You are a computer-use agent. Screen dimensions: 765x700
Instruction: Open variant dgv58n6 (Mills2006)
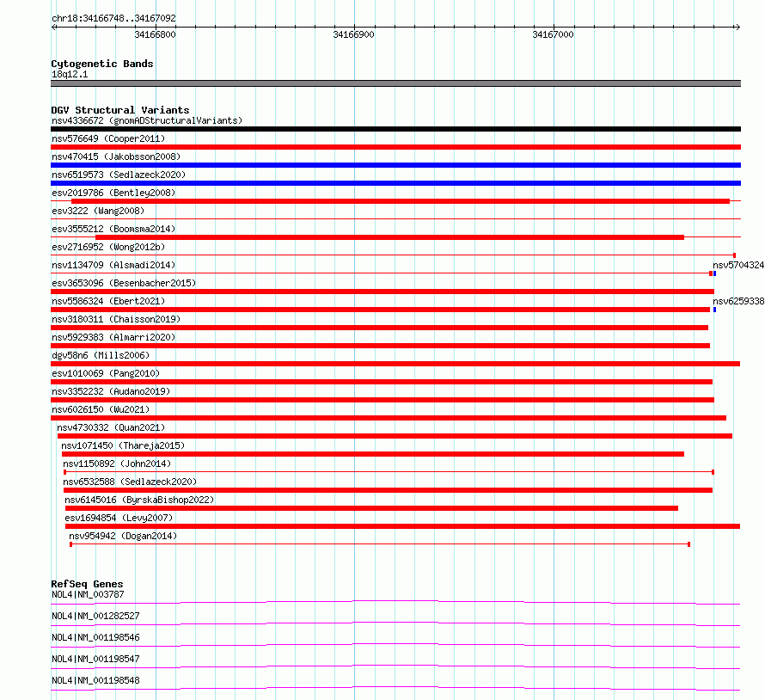(x=101, y=355)
